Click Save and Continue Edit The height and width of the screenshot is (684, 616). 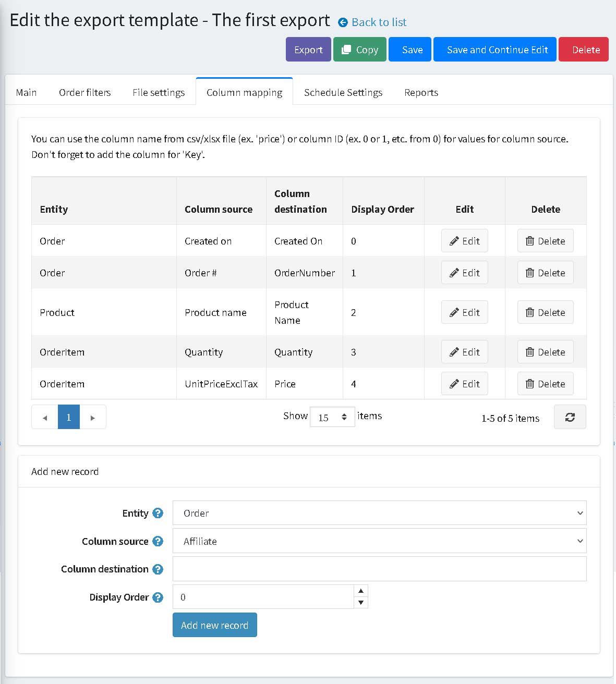(495, 50)
